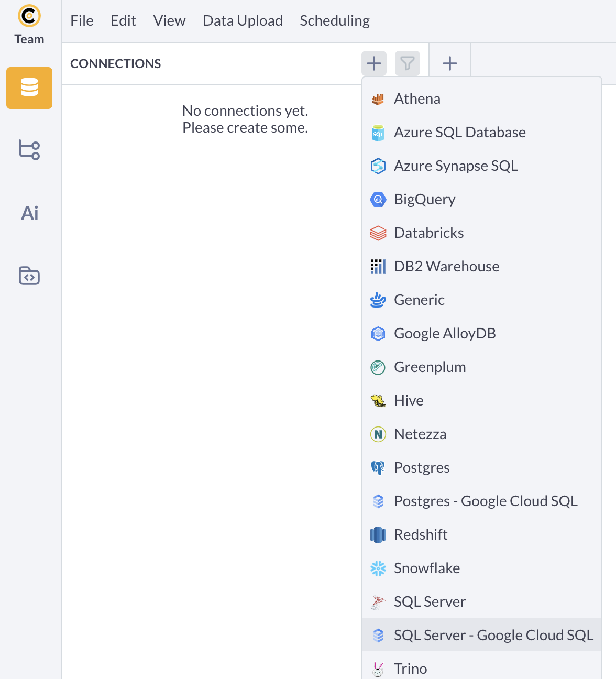Open the Edit menu
This screenshot has height=679, width=616.
click(x=123, y=21)
